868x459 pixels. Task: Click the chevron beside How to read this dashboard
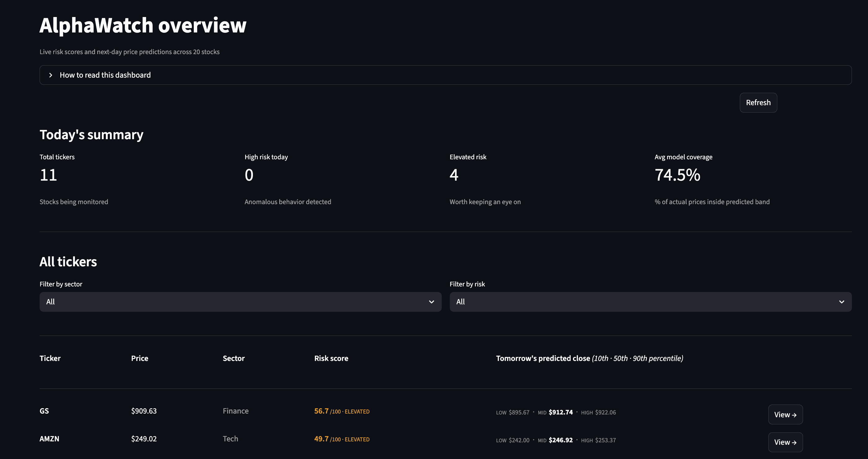[x=50, y=75]
